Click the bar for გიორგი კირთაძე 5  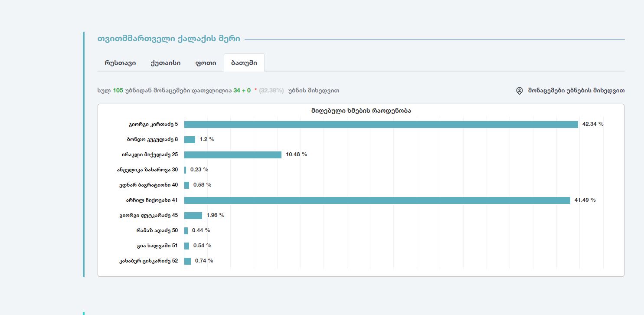pyautogui.click(x=381, y=125)
